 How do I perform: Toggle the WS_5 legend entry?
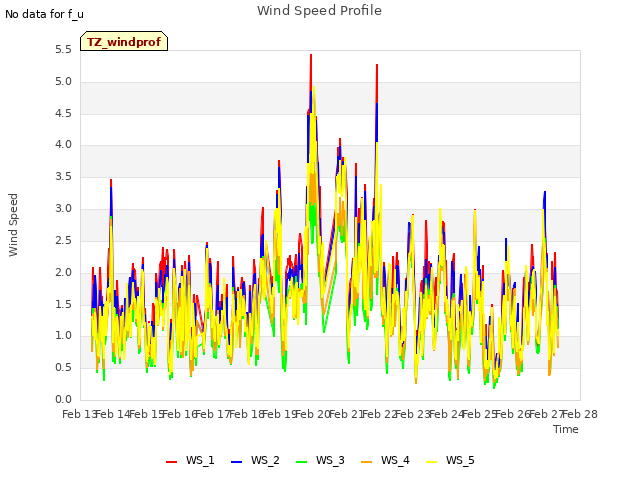tap(451, 460)
